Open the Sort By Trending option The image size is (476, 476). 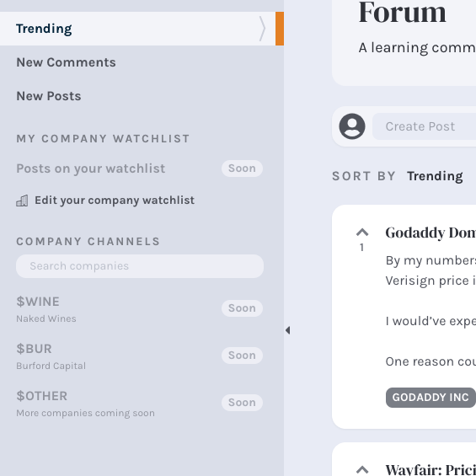pyautogui.click(x=435, y=176)
